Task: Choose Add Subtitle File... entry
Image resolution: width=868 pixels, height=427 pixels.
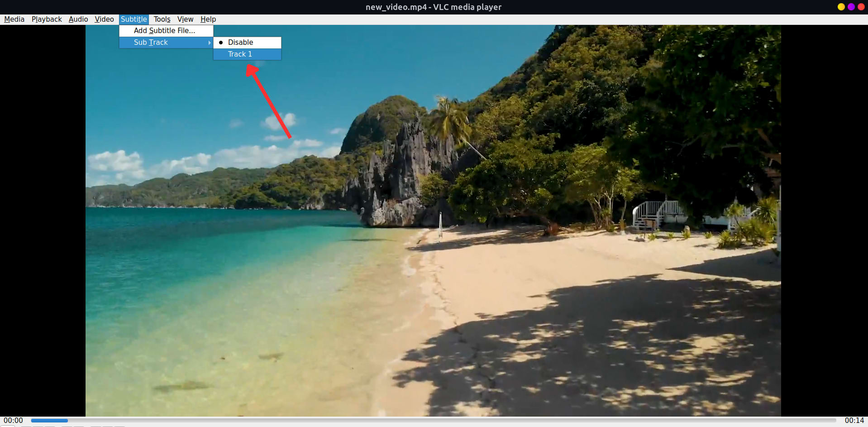Action: coord(164,30)
